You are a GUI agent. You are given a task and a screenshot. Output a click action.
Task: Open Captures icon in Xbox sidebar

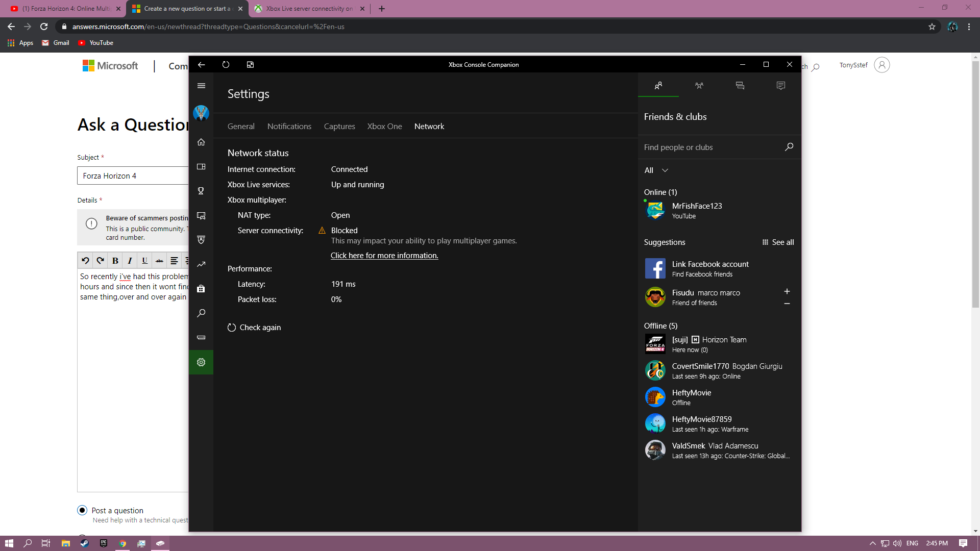click(x=201, y=216)
